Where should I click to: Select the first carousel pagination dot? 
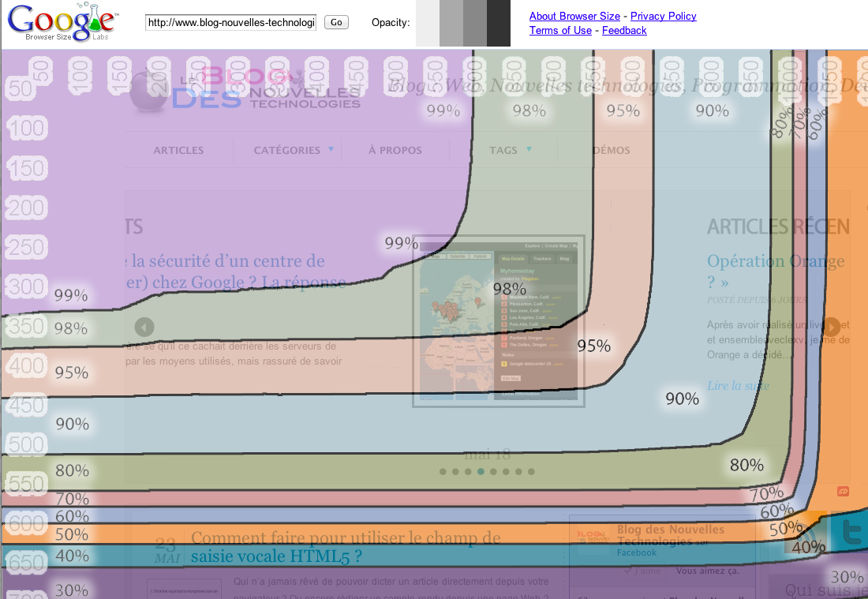tap(443, 472)
